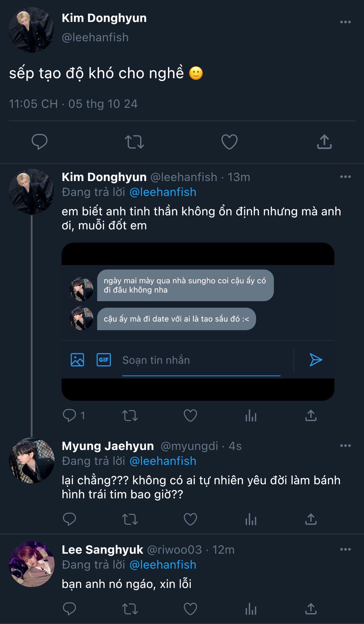Open more options on Lee Sanghyuk's reply
This screenshot has height=624, width=364.
(345, 549)
